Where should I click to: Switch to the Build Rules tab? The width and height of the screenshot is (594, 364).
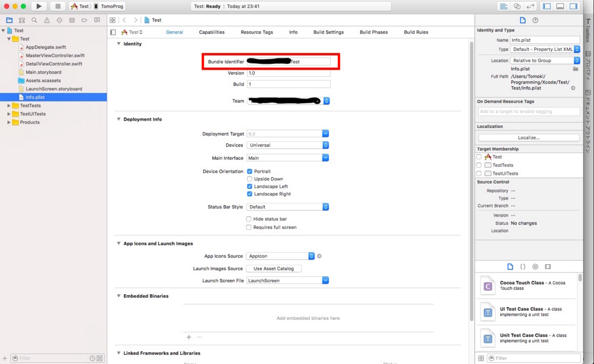click(x=416, y=32)
